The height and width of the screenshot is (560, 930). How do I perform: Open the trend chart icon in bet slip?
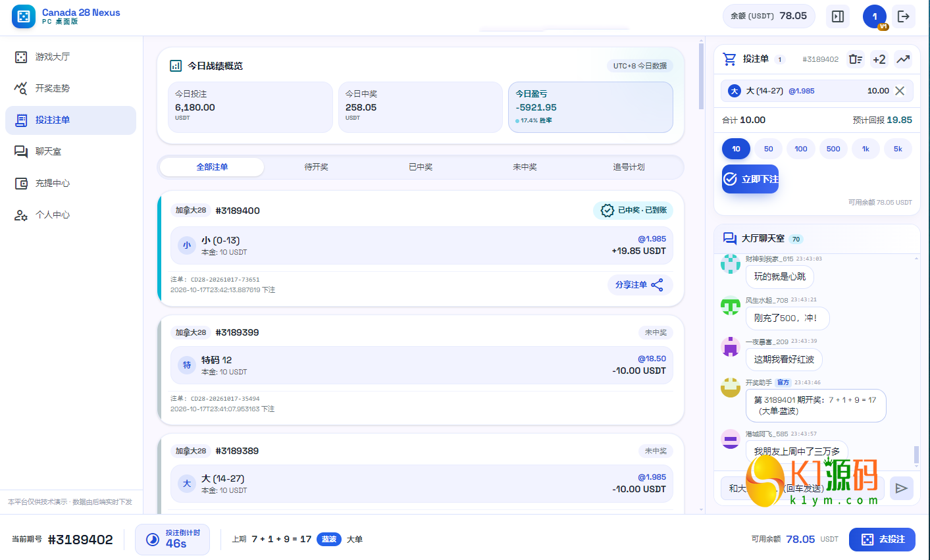tap(903, 59)
